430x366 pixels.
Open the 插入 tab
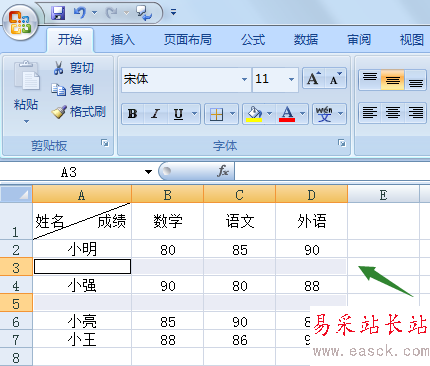123,40
